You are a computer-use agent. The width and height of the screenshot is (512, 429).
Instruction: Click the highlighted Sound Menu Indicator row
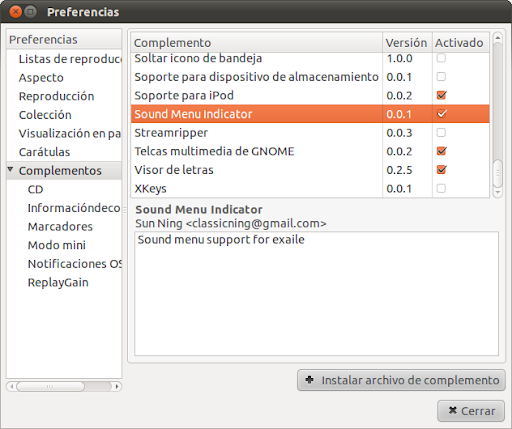pyautogui.click(x=310, y=114)
